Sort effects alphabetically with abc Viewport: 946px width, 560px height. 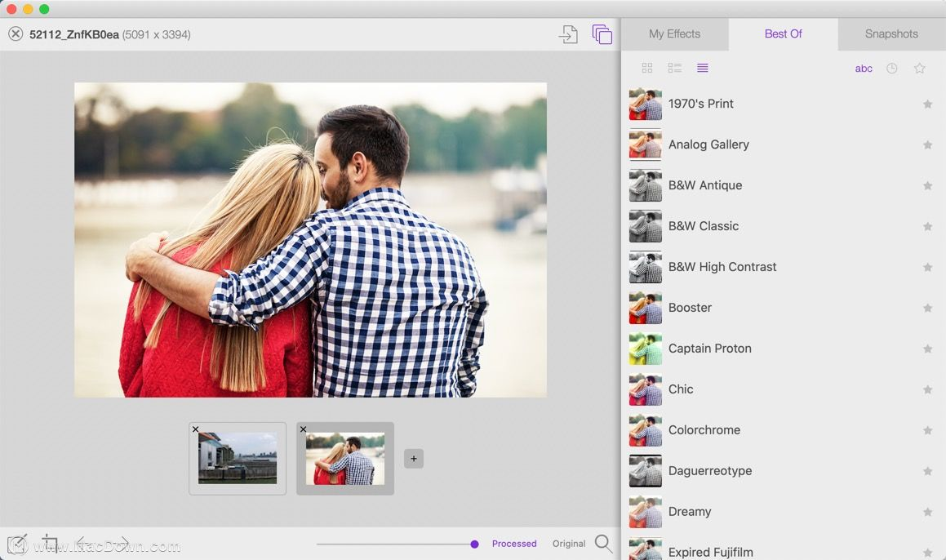864,69
